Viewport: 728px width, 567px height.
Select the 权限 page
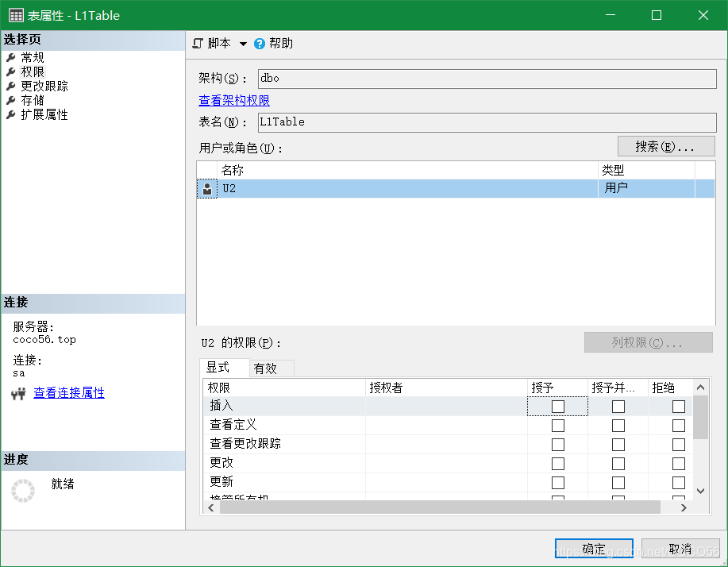[33, 72]
